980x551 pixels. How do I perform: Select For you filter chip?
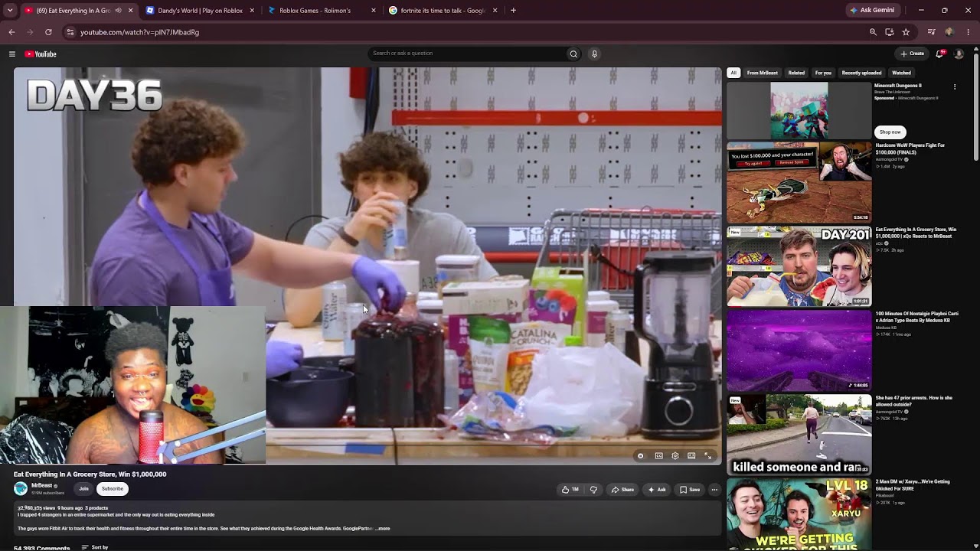coord(823,73)
